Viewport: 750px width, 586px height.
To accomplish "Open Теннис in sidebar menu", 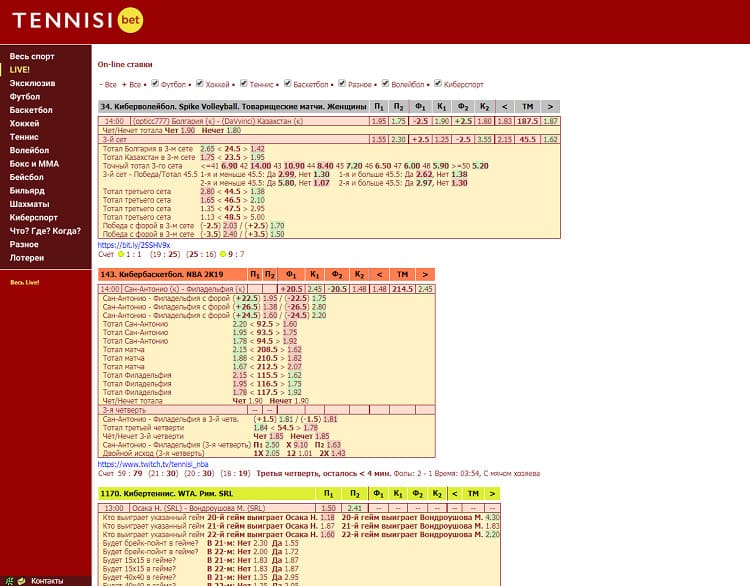I will pyautogui.click(x=24, y=137).
